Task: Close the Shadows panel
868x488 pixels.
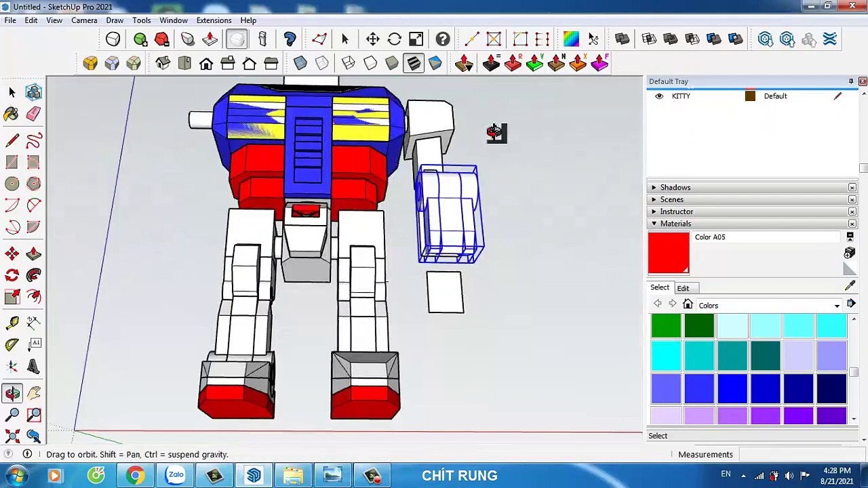Action: click(852, 187)
